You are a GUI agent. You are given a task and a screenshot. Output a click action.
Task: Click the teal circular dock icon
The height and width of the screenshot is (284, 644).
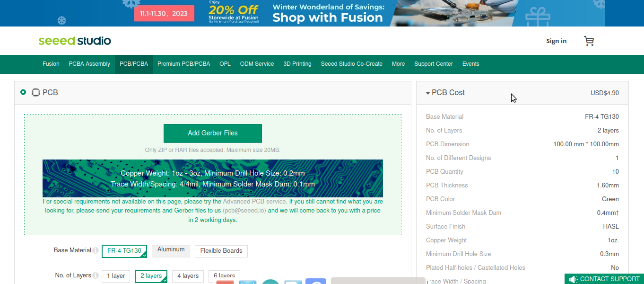pyautogui.click(x=270, y=282)
